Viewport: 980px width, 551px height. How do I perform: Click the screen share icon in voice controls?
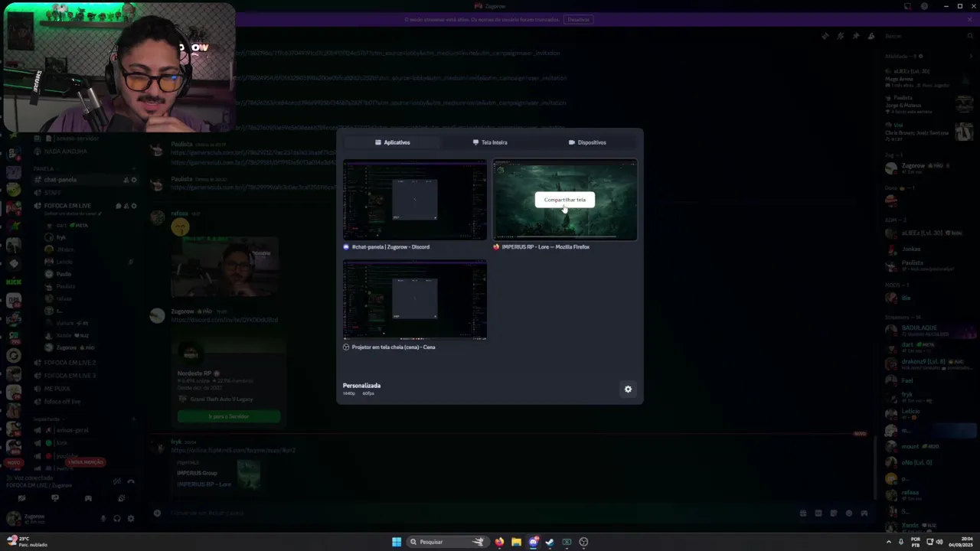(x=54, y=498)
